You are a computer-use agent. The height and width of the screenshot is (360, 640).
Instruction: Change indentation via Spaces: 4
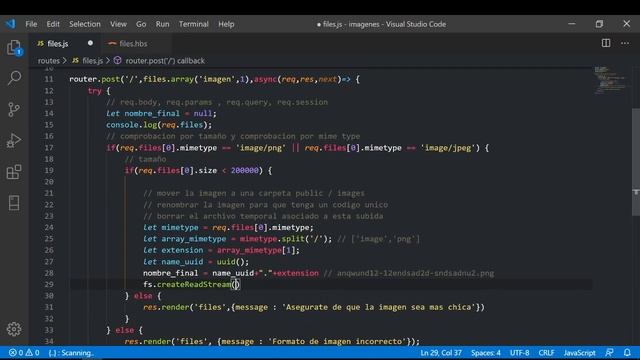(486, 353)
